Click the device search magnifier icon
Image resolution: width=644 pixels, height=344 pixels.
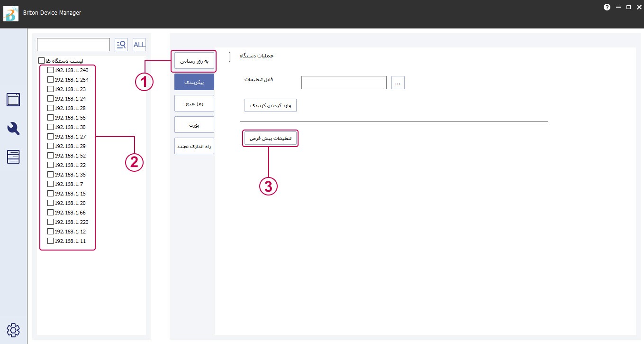click(121, 45)
